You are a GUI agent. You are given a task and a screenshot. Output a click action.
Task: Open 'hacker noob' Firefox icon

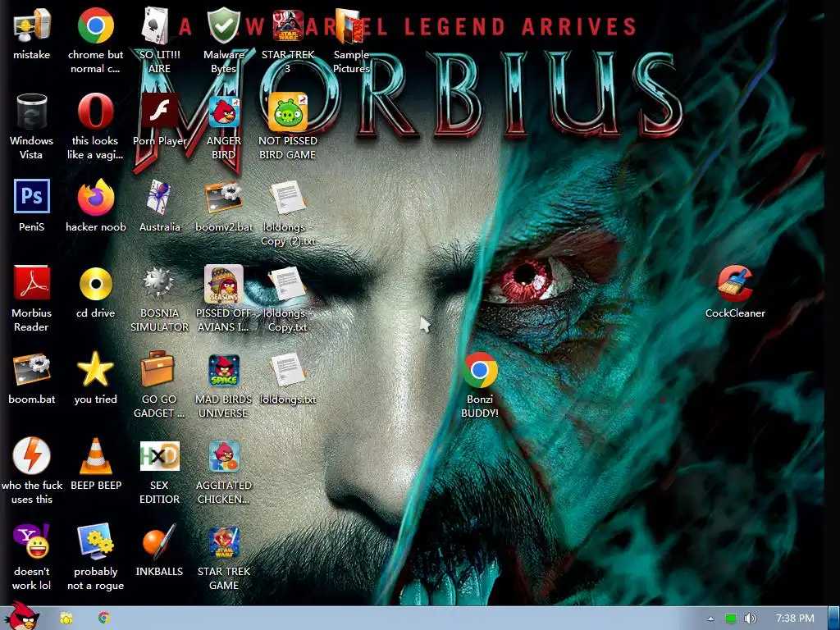point(95,197)
